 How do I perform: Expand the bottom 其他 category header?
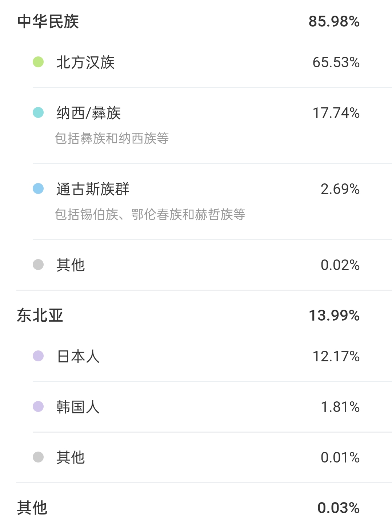click(x=196, y=507)
